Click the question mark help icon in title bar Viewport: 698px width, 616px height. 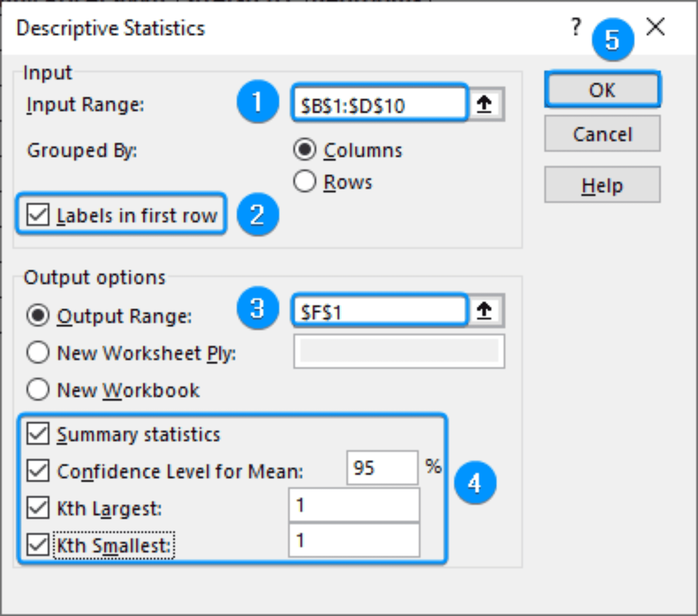tap(576, 27)
